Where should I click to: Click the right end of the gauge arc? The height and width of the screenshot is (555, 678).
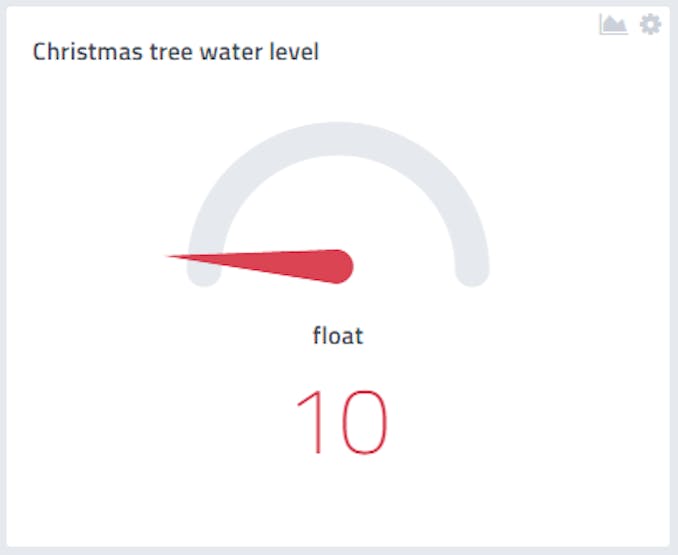pos(472,270)
